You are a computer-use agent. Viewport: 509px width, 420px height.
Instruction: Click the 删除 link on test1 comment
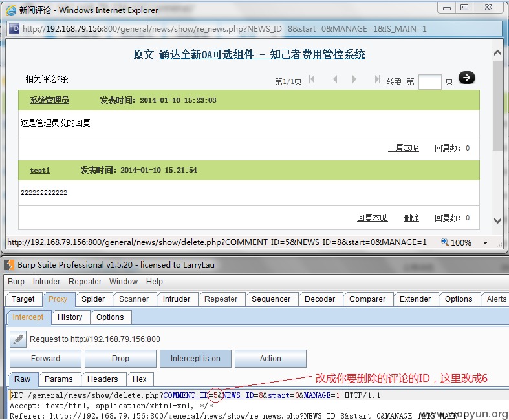click(411, 218)
